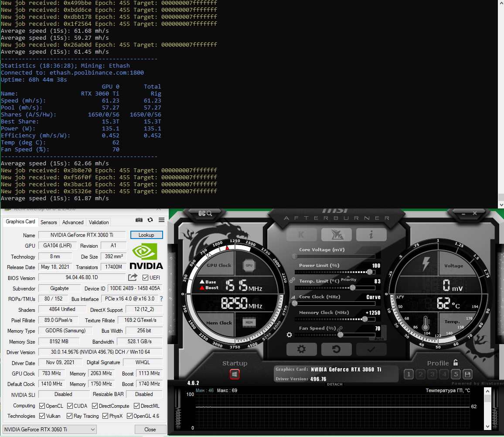Adjust the Temp Limit slider

click(334, 288)
